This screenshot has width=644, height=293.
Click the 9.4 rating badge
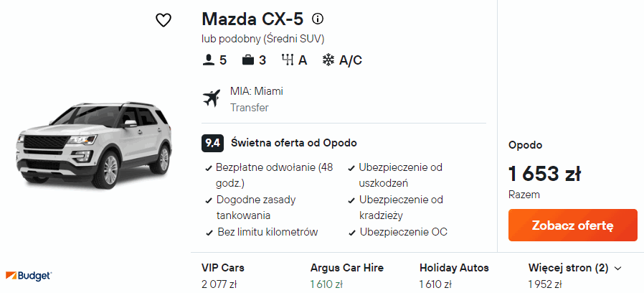pyautogui.click(x=212, y=142)
